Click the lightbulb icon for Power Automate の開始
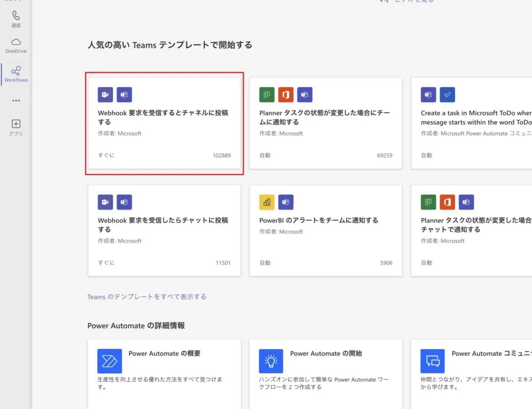Image resolution: width=532 pixels, height=409 pixels. click(271, 361)
